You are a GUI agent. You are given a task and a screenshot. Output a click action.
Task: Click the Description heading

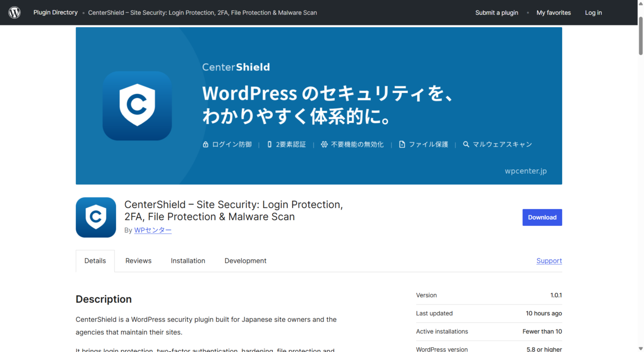click(103, 299)
